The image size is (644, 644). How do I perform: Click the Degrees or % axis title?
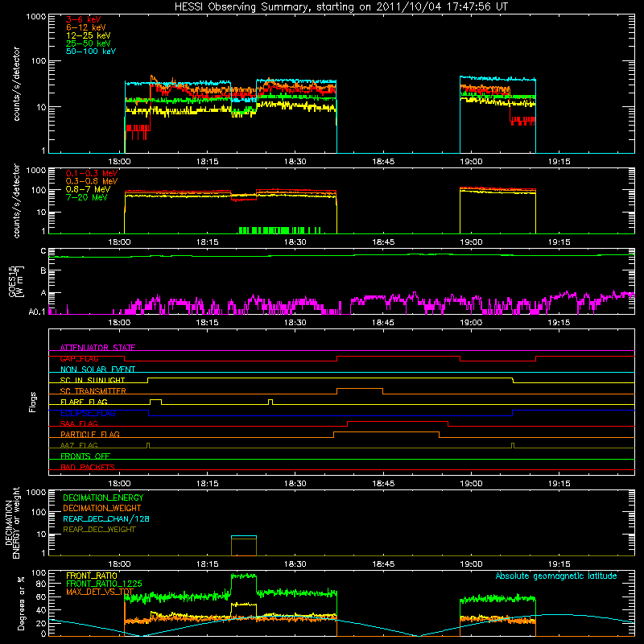pos(21,604)
